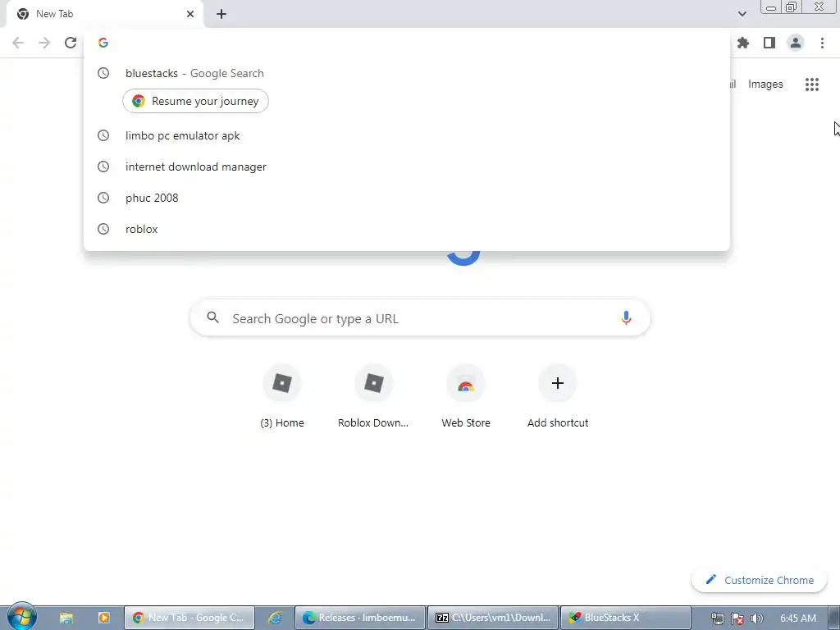Click the Customize Chrome button
The height and width of the screenshot is (630, 840).
tap(759, 580)
